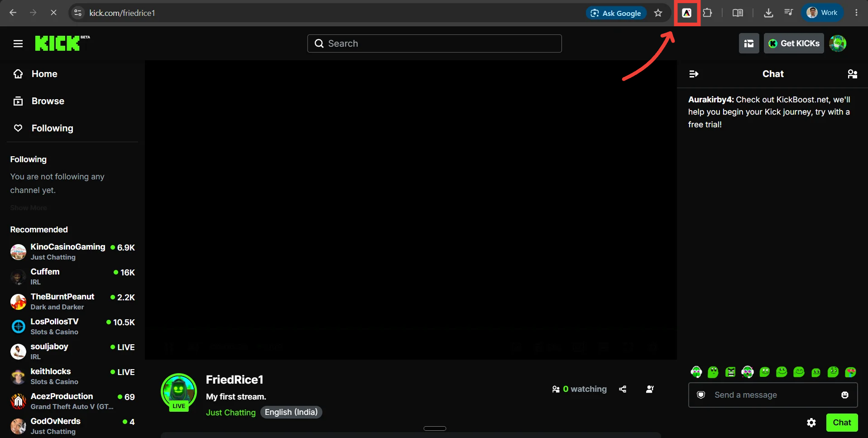Click the English (India) language tag
This screenshot has height=438, width=868.
coord(291,412)
